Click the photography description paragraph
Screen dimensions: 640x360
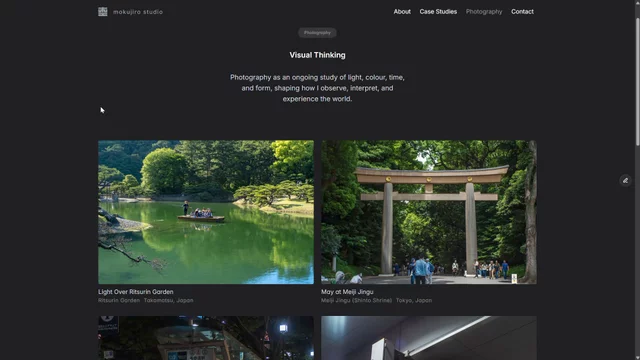click(x=317, y=88)
